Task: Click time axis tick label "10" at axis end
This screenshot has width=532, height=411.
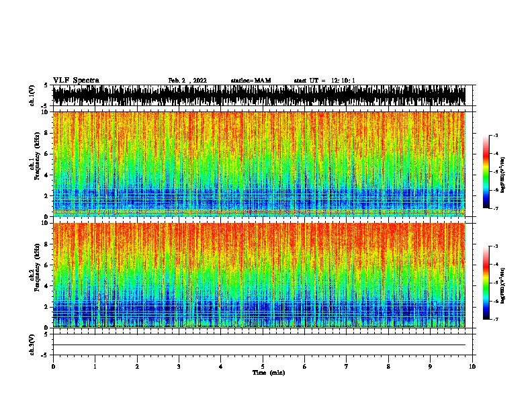Action: click(x=472, y=367)
